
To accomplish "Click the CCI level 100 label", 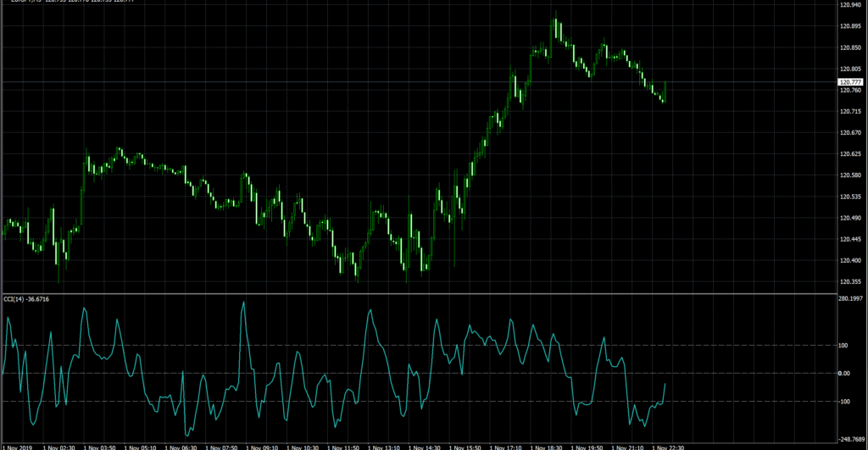I will coord(843,346).
